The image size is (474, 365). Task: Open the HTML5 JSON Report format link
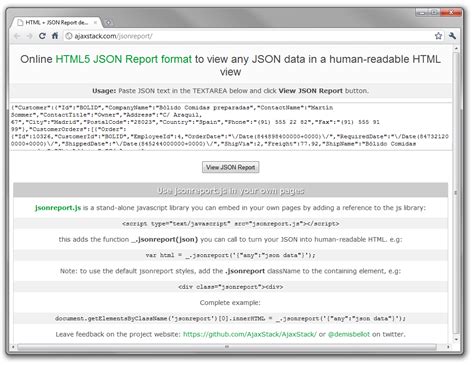pos(124,59)
